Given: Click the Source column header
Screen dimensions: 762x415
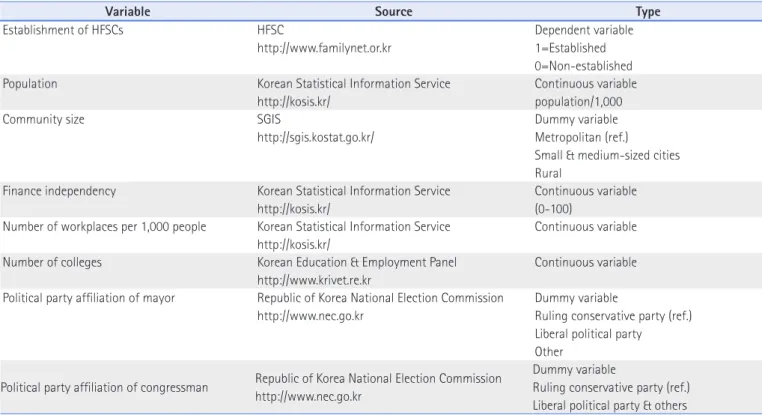Looking at the screenshot, I should pos(393,11).
